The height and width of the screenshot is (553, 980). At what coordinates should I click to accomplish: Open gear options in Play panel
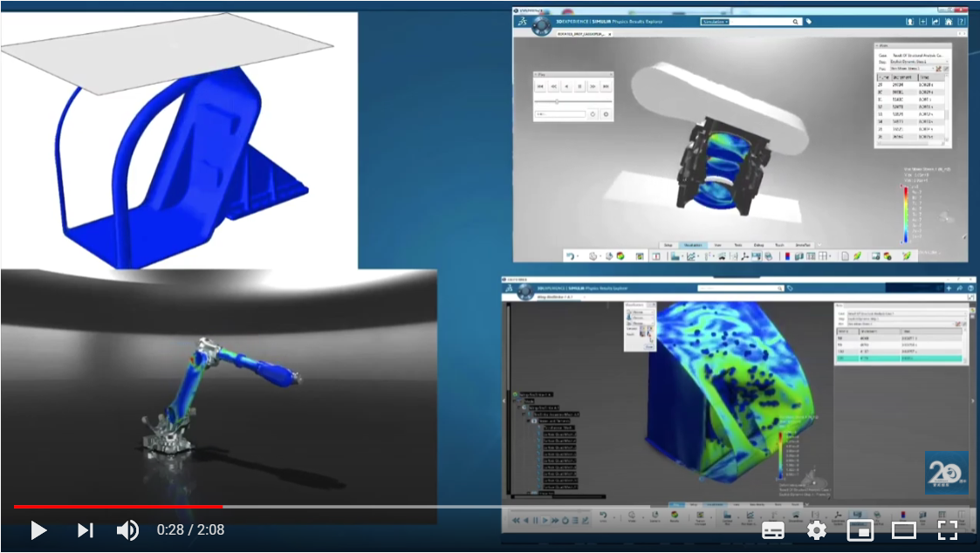tap(606, 114)
